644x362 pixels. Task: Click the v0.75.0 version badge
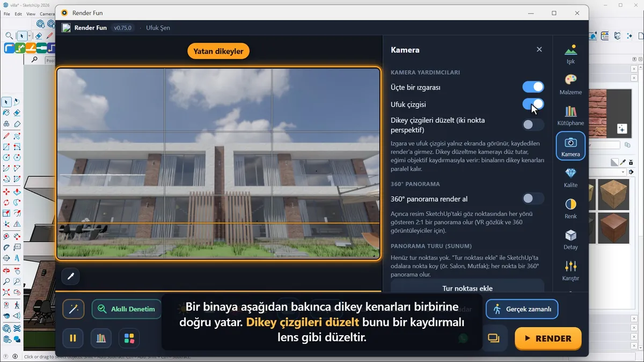122,28
